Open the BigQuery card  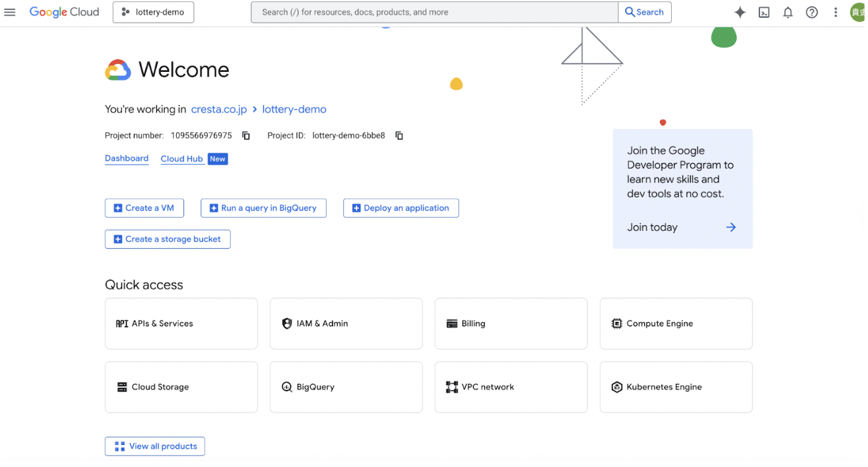346,387
